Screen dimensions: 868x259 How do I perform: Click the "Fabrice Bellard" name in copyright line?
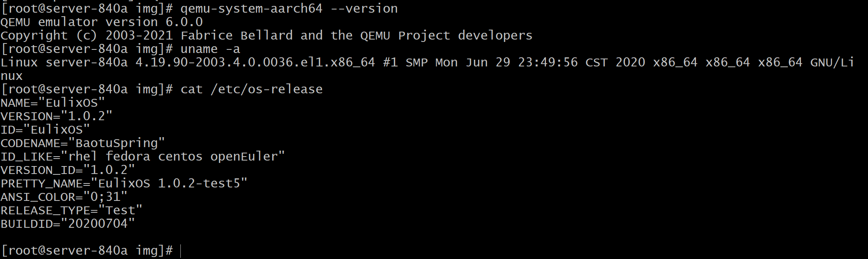(236, 36)
